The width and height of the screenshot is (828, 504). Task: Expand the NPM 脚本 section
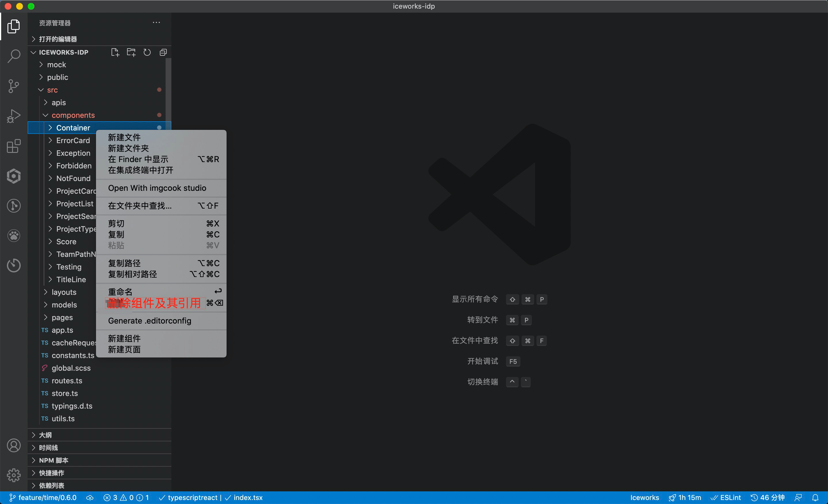tap(53, 460)
